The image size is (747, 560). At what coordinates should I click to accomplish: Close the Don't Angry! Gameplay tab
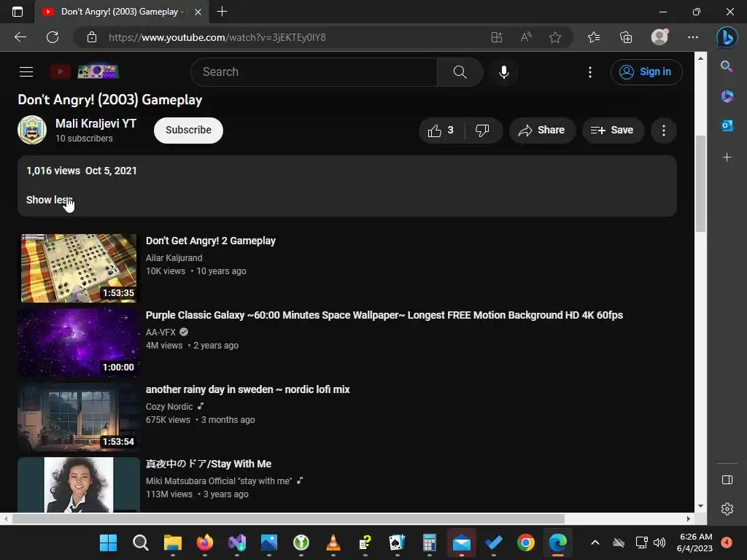pos(198,12)
